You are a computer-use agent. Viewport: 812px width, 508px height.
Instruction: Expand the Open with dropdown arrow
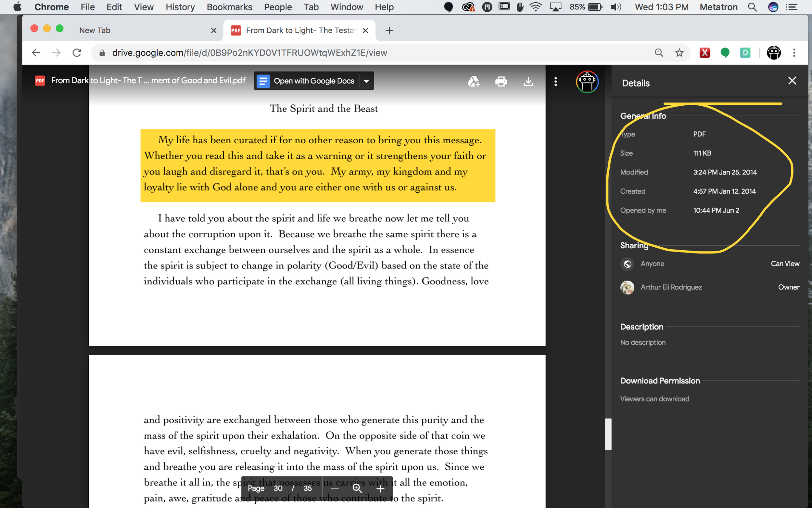(367, 81)
